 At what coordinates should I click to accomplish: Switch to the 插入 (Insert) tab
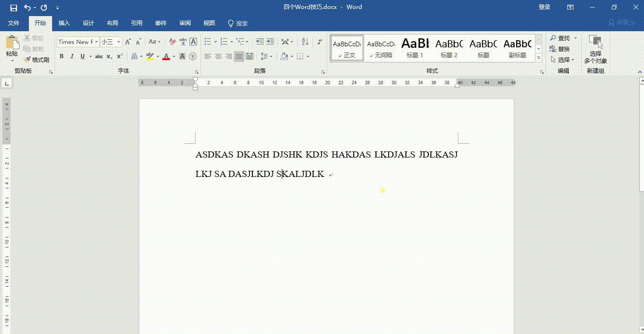(x=64, y=23)
